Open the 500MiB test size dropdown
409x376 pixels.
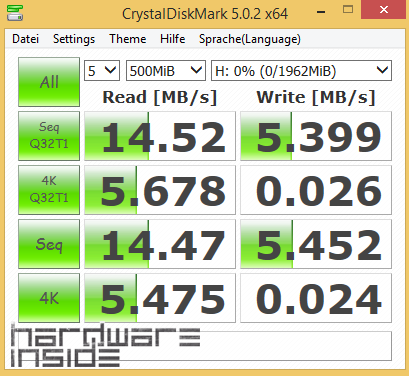pyautogui.click(x=166, y=71)
